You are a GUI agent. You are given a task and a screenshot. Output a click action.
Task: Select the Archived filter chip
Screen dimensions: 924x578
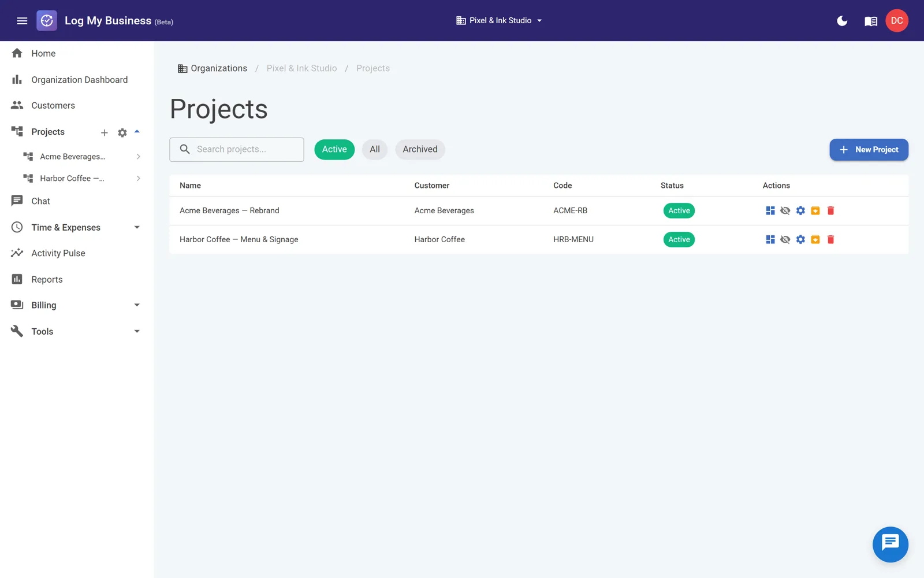[420, 149]
